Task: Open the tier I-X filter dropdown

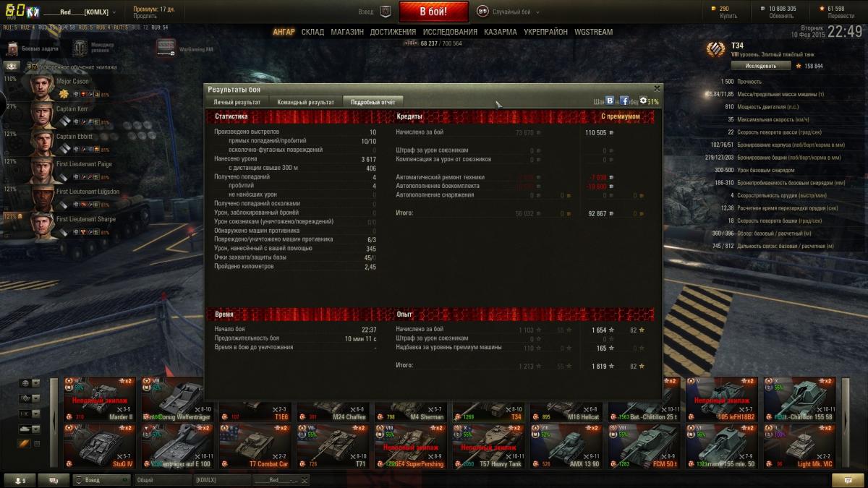Action: tap(30, 414)
